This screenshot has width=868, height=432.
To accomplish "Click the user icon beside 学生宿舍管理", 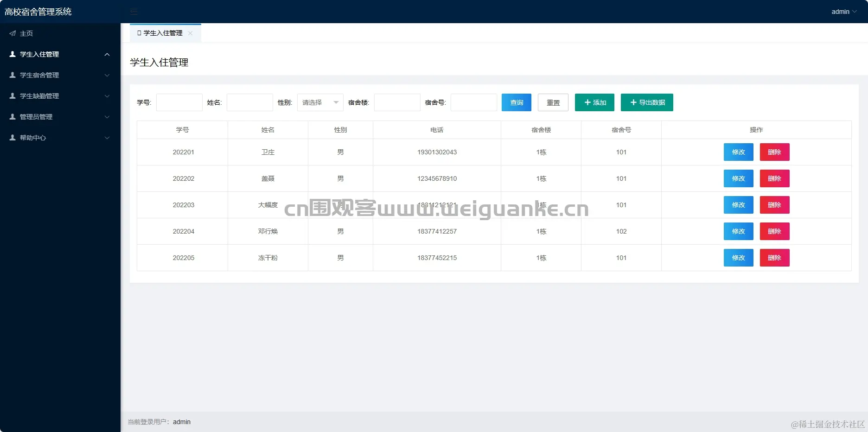I will click(13, 75).
